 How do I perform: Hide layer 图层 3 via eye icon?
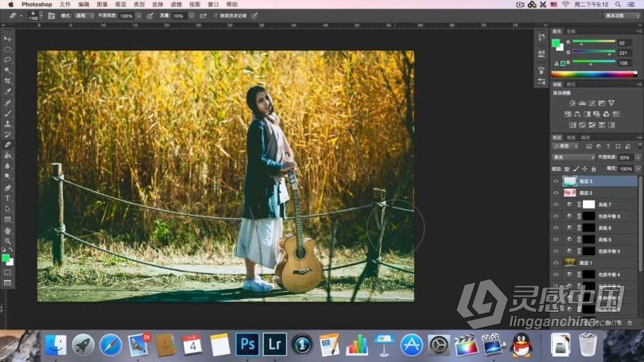click(x=556, y=181)
